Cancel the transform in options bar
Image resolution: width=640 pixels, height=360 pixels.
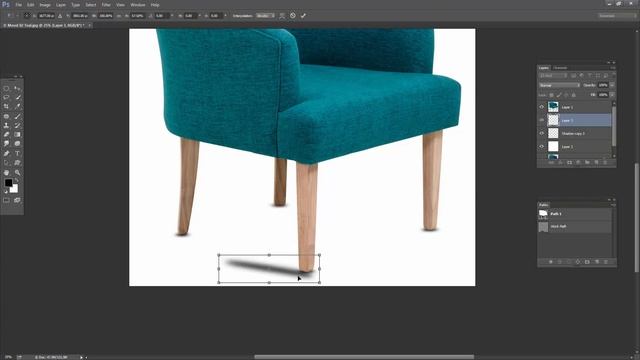point(293,16)
